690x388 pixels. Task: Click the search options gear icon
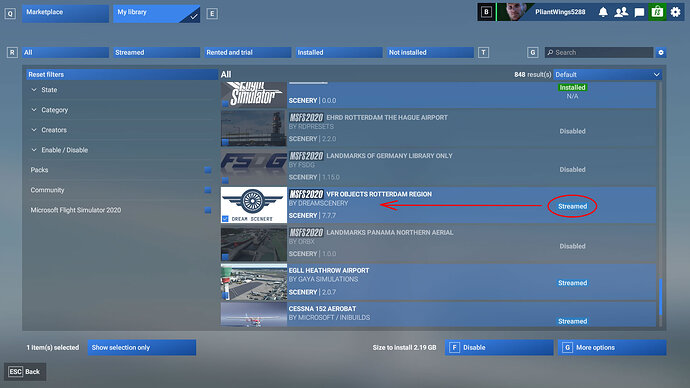click(x=661, y=52)
